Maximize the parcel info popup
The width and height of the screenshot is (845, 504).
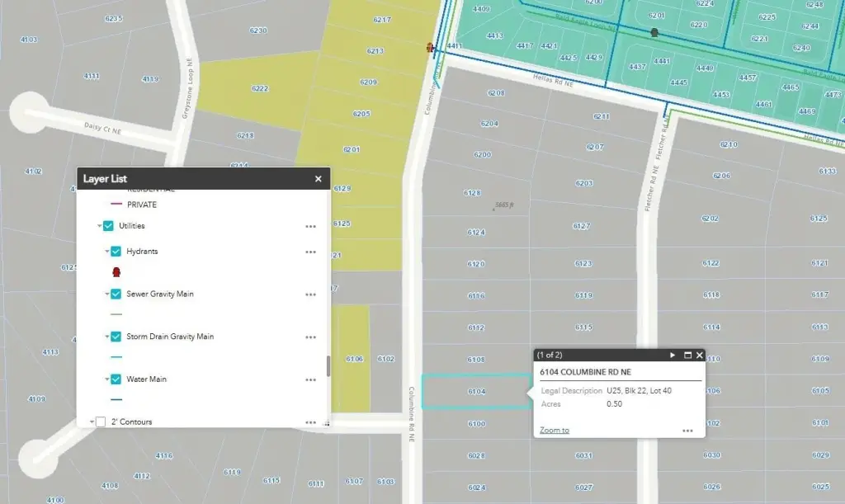point(687,356)
